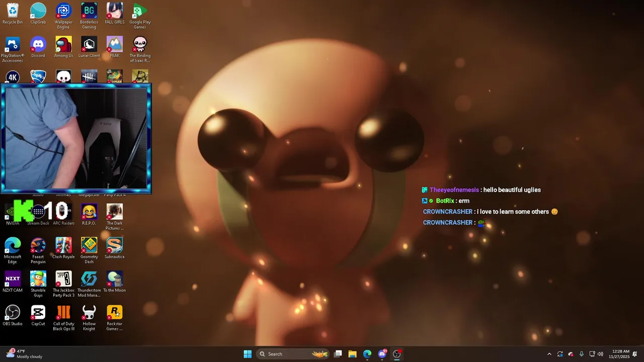Click the taskbar Search box

coord(293,354)
